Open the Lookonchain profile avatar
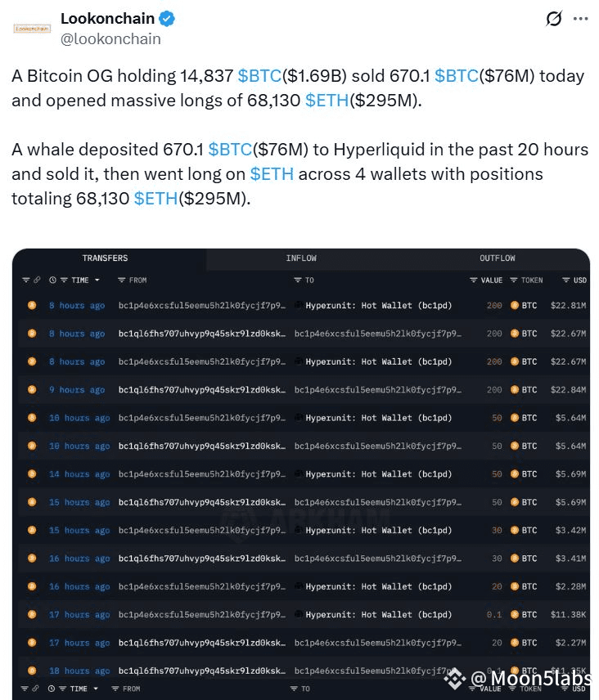Viewport: 599px width, 700px height. point(32,29)
